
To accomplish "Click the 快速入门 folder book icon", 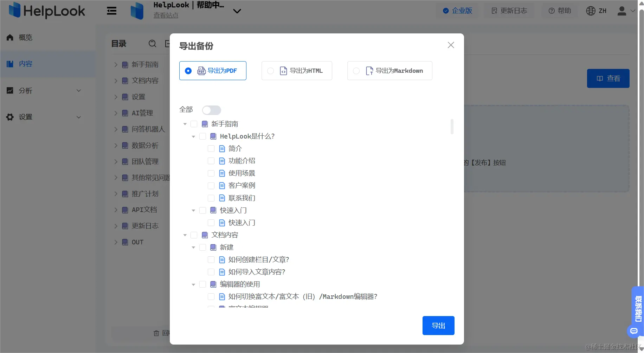I will (x=213, y=210).
